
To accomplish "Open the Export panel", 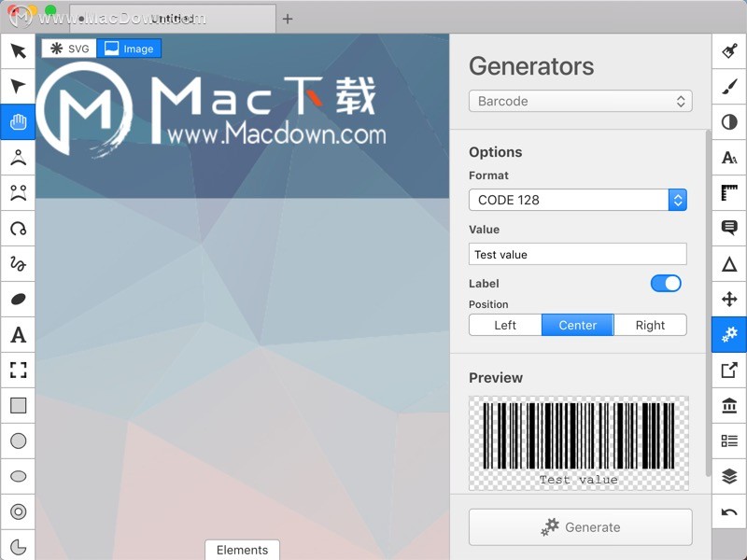I will (x=729, y=370).
